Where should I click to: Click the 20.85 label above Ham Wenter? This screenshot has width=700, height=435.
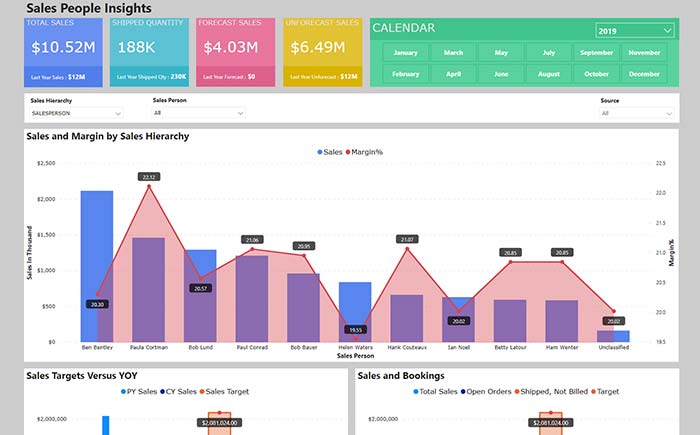(562, 252)
